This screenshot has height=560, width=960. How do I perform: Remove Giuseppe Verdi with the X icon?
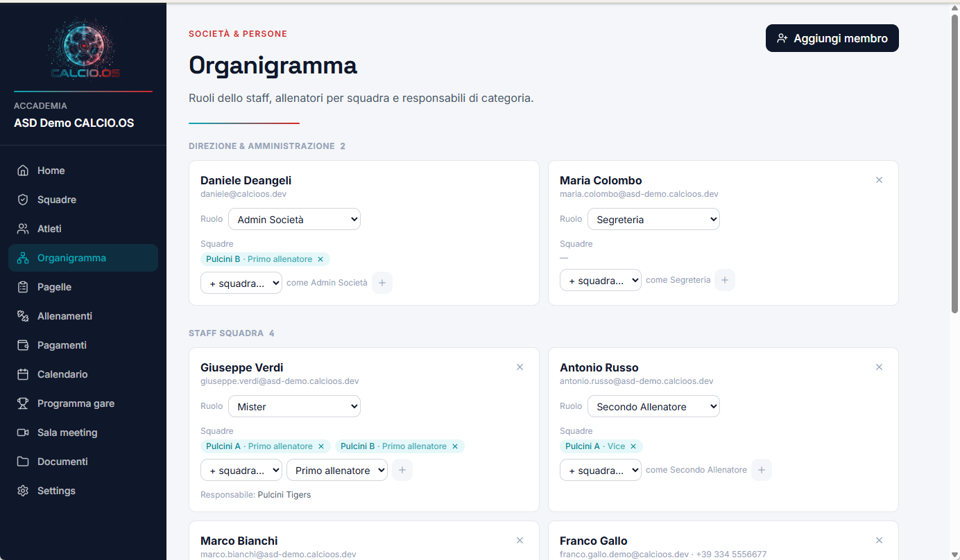point(520,367)
